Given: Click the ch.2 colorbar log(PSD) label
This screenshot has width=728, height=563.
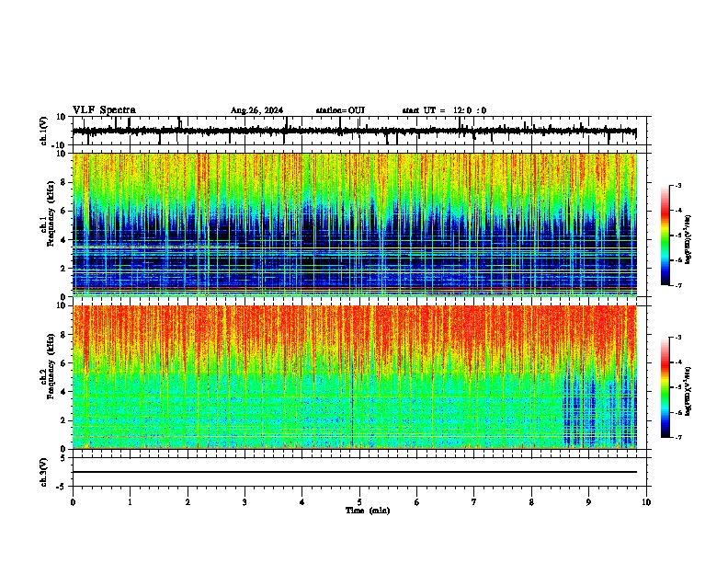Looking at the screenshot, I should point(688,391).
